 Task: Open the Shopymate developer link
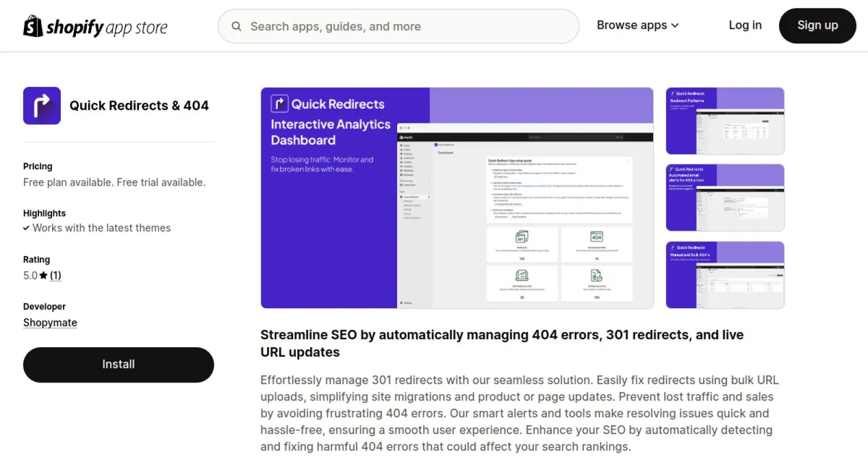pos(50,322)
